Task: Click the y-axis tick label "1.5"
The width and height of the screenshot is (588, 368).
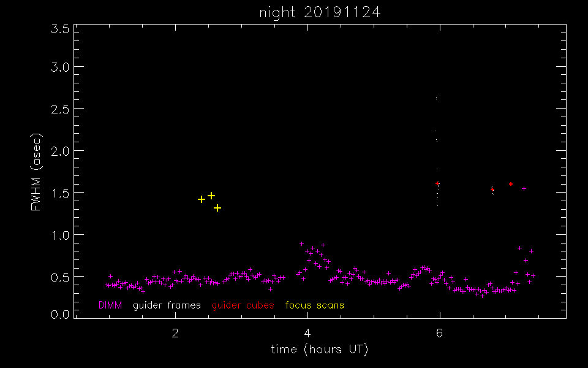Action: (61, 194)
